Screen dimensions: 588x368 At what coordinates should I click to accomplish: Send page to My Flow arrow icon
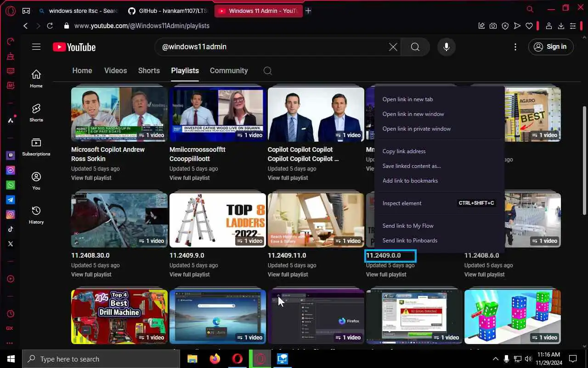point(517,26)
